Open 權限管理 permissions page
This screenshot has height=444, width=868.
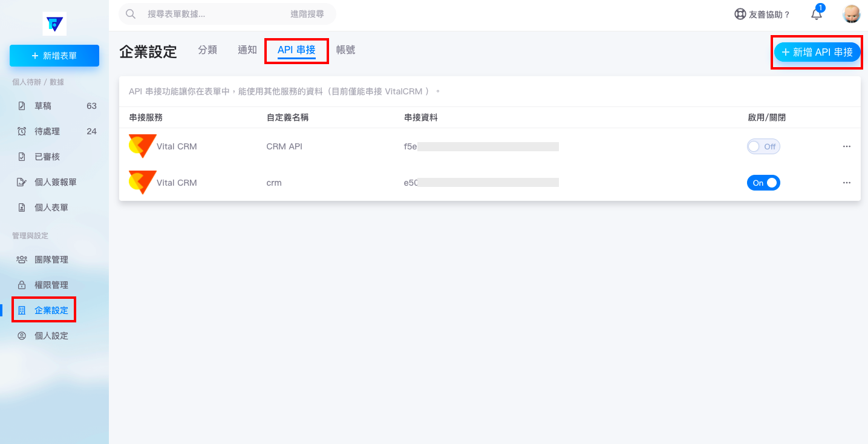tap(51, 285)
